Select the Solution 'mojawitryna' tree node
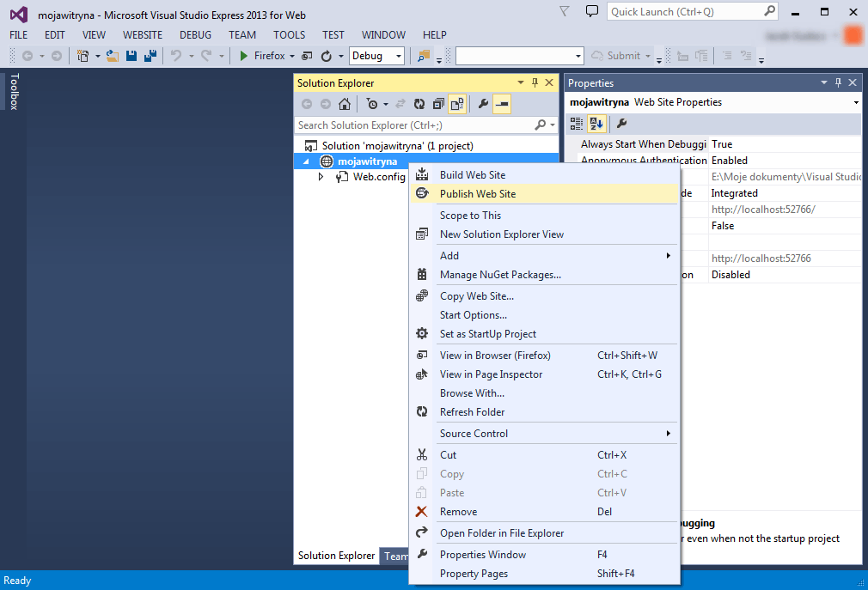The width and height of the screenshot is (868, 590). [x=397, y=146]
